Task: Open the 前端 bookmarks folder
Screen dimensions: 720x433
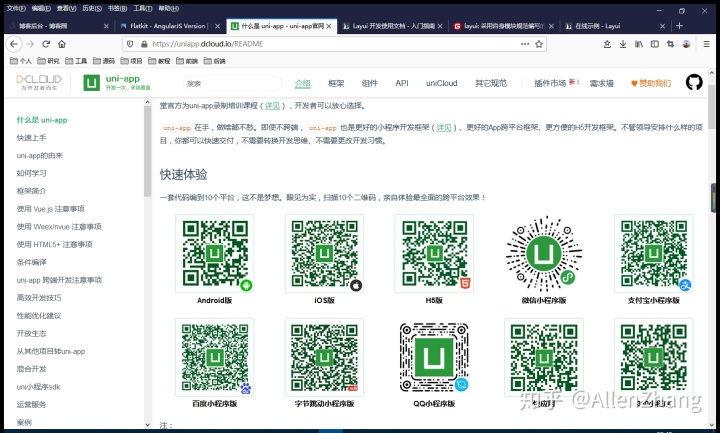Action: (x=187, y=61)
